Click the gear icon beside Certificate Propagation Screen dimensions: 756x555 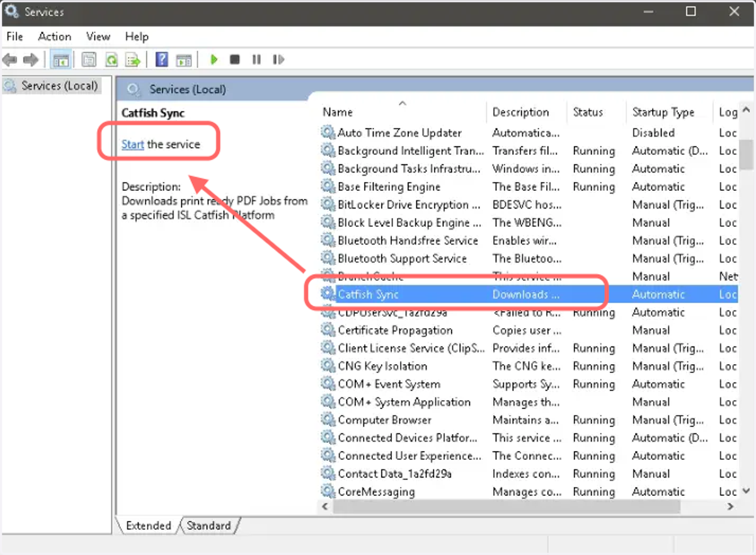pyautogui.click(x=328, y=331)
